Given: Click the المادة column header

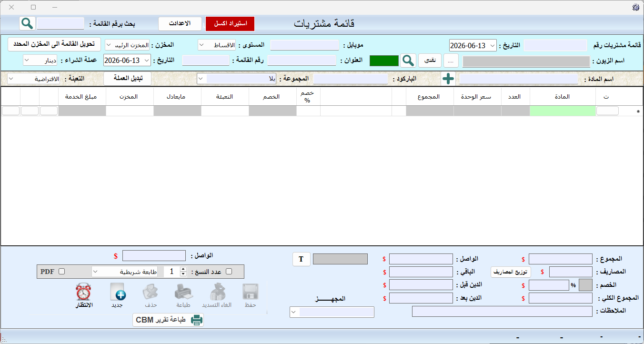Looking at the screenshot, I should 563,96.
